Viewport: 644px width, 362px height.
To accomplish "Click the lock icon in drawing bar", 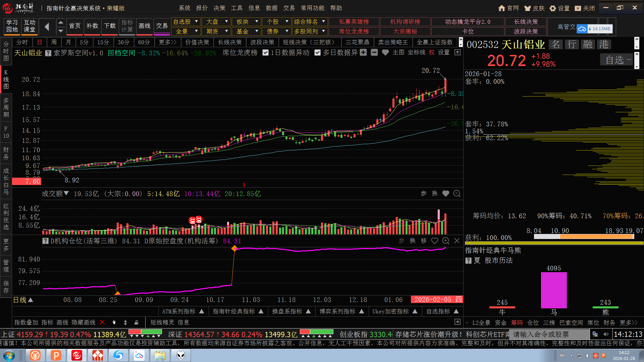I will (x=137, y=322).
